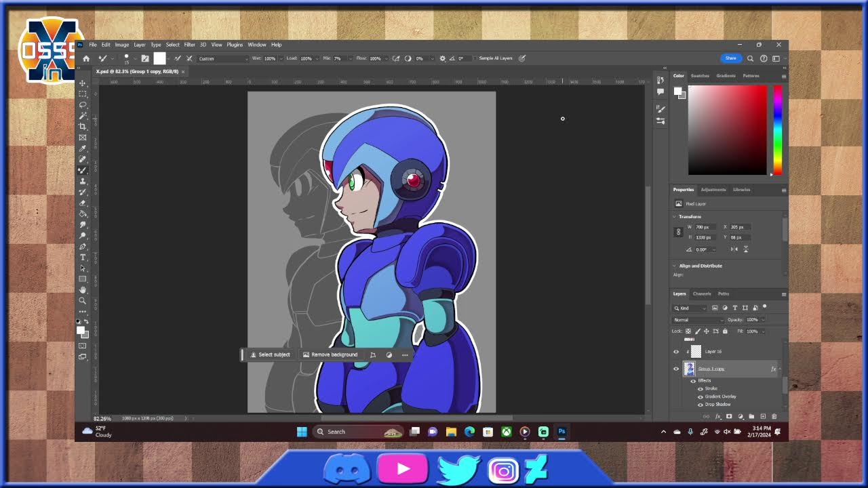Image resolution: width=868 pixels, height=488 pixels.
Task: Click the Select subject button
Action: pos(271,354)
